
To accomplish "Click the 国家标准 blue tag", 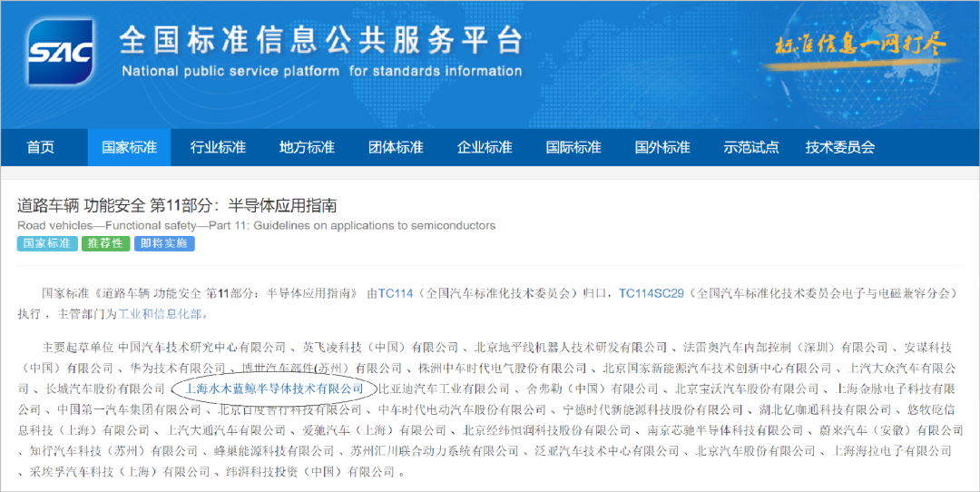I will click(47, 243).
